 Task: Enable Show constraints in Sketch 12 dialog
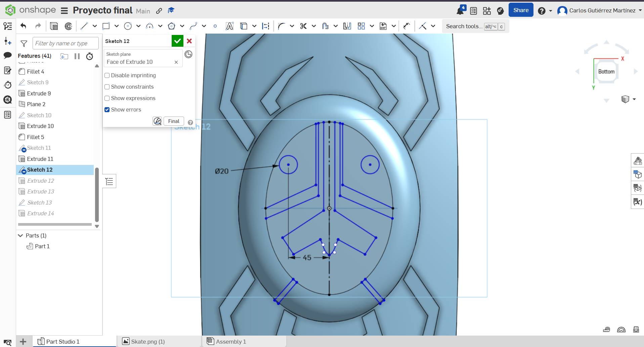click(107, 87)
